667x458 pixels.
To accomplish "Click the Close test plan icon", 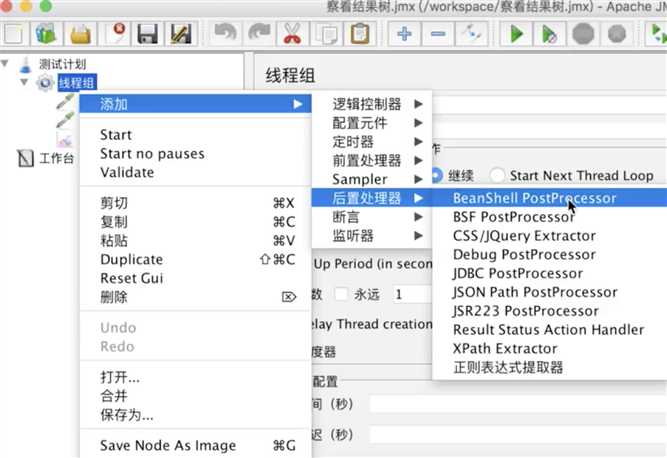I will pyautogui.click(x=114, y=34).
